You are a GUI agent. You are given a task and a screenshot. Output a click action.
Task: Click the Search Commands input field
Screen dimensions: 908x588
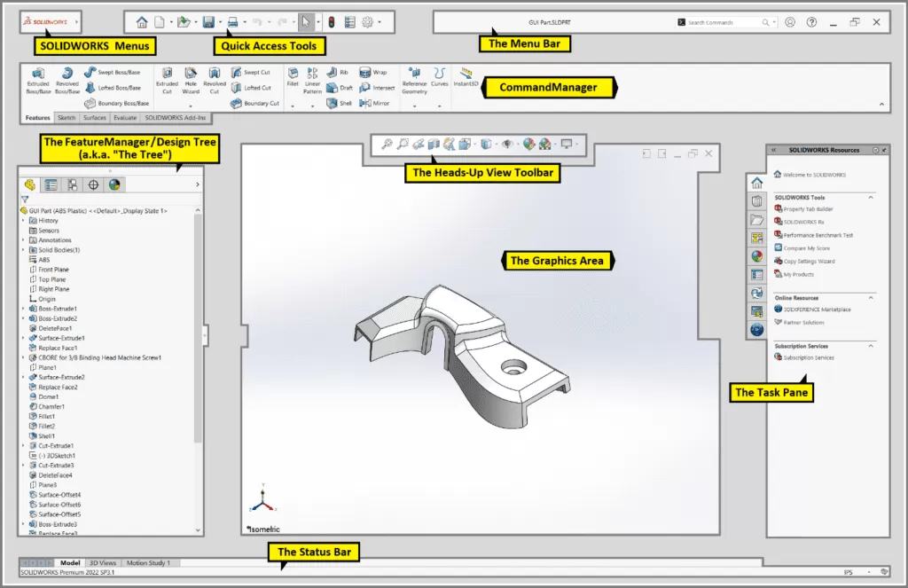[724, 22]
